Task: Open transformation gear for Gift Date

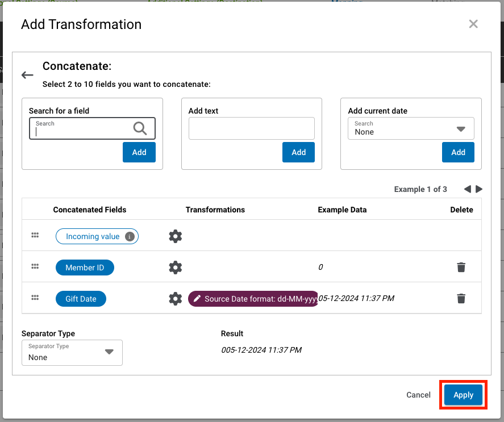Action: (x=176, y=299)
